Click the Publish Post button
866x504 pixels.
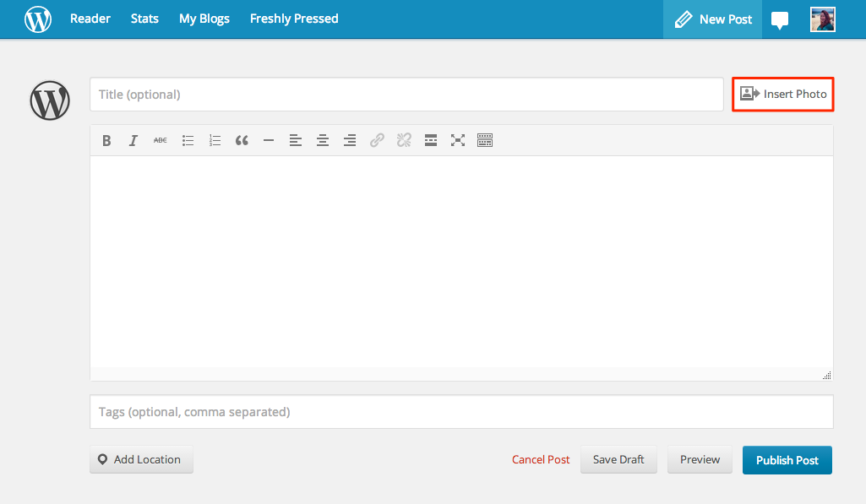click(787, 460)
